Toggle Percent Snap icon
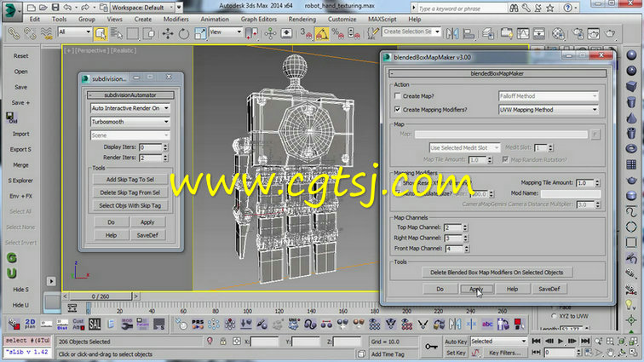 [x=337, y=33]
